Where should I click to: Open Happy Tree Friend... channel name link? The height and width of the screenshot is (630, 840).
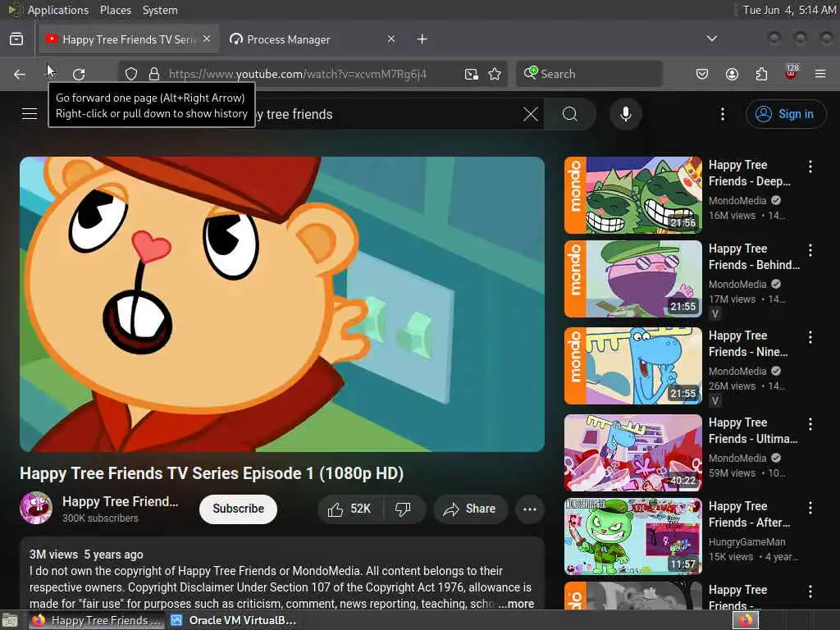click(120, 501)
